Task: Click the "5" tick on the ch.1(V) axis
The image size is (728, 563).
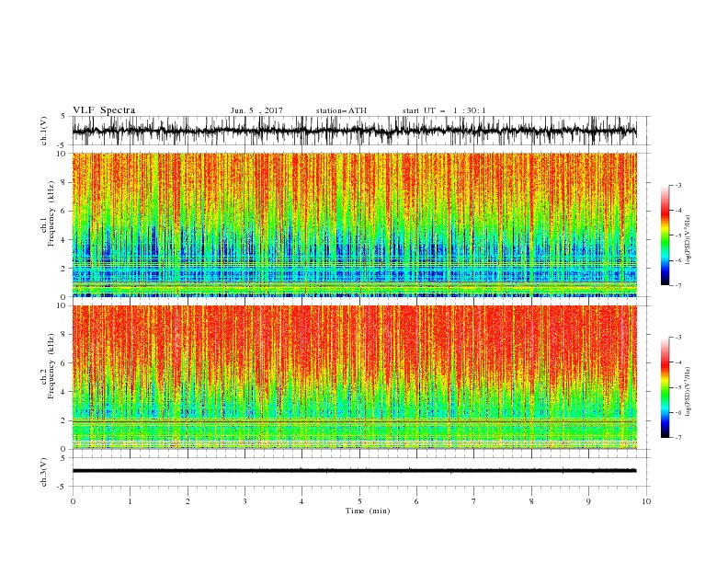Action: 63,117
